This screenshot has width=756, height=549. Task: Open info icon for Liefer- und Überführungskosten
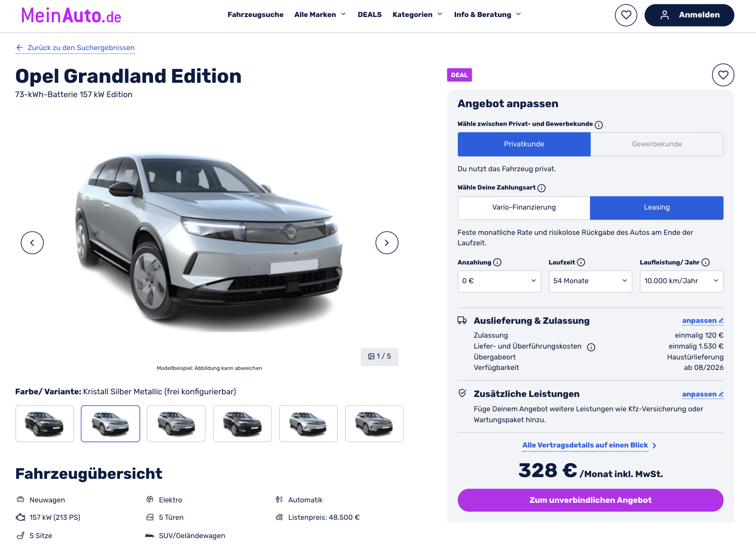pyautogui.click(x=591, y=347)
